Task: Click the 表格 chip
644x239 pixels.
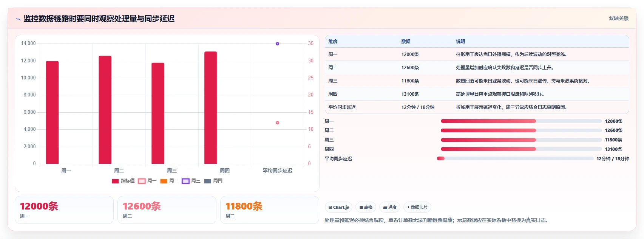Action: coord(366,207)
